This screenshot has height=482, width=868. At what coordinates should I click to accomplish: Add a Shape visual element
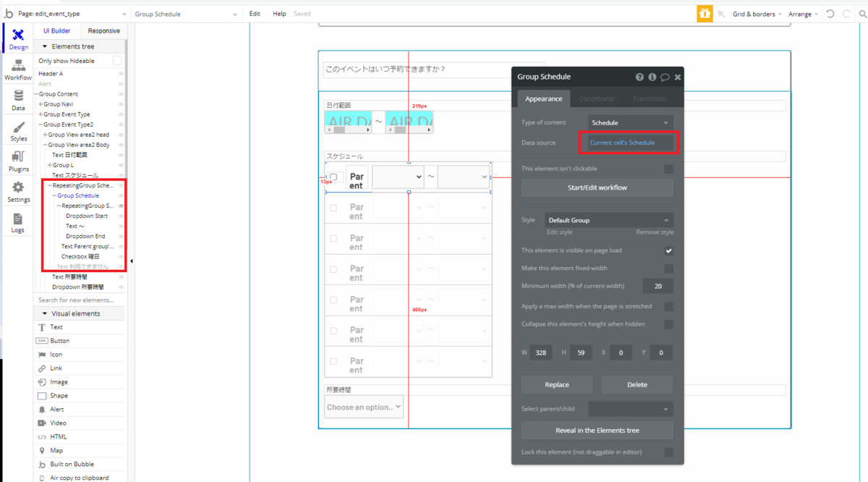coord(80,396)
